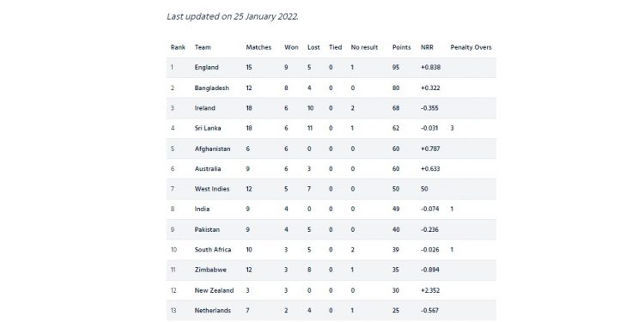Click the India team name

(x=202, y=209)
